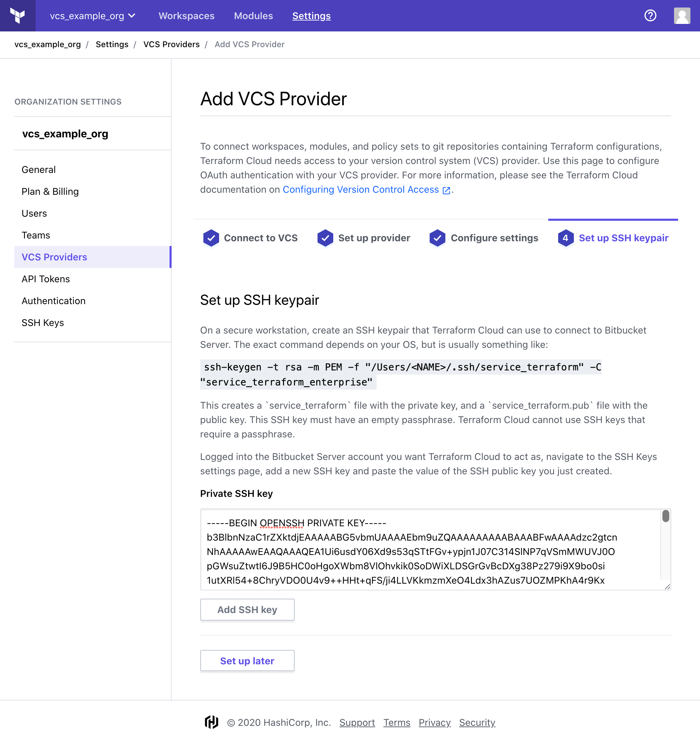
Task: Click the Terraform Cloud logo icon
Action: pos(18,16)
